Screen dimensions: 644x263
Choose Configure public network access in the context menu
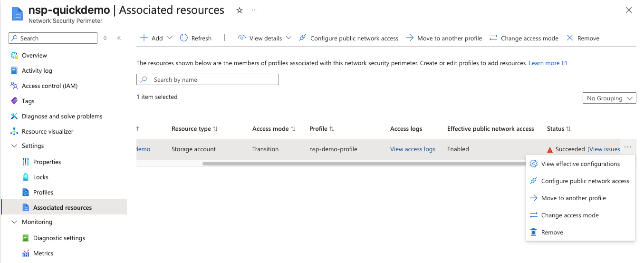point(580,181)
